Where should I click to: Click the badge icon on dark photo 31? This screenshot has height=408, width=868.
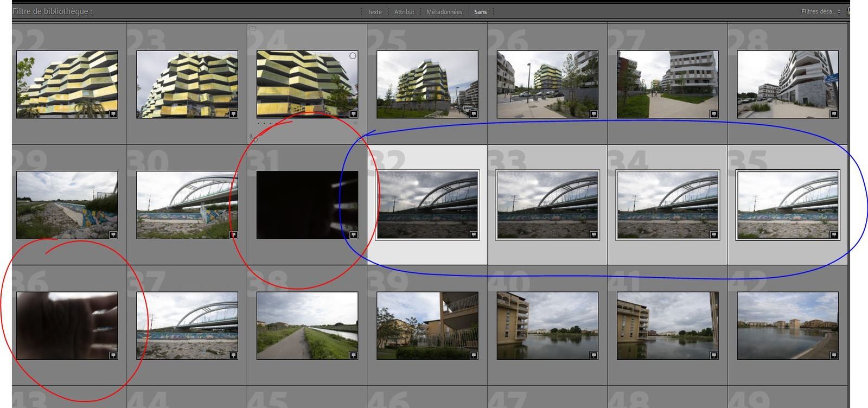coord(353,235)
